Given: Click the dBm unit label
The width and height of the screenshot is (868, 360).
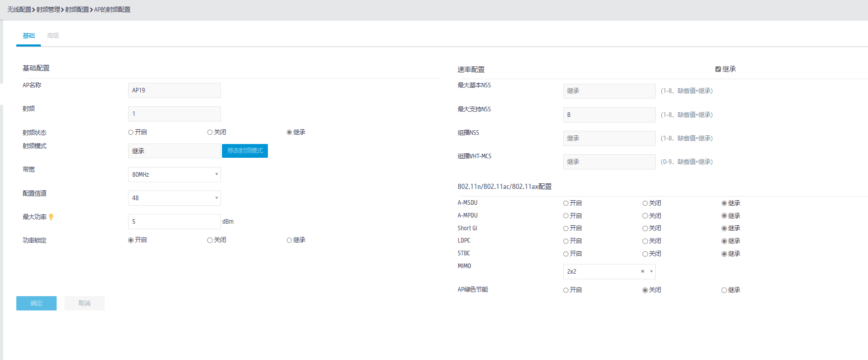Looking at the screenshot, I should click(228, 222).
